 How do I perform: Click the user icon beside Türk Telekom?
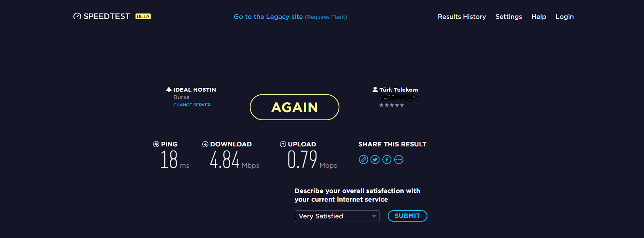(375, 89)
